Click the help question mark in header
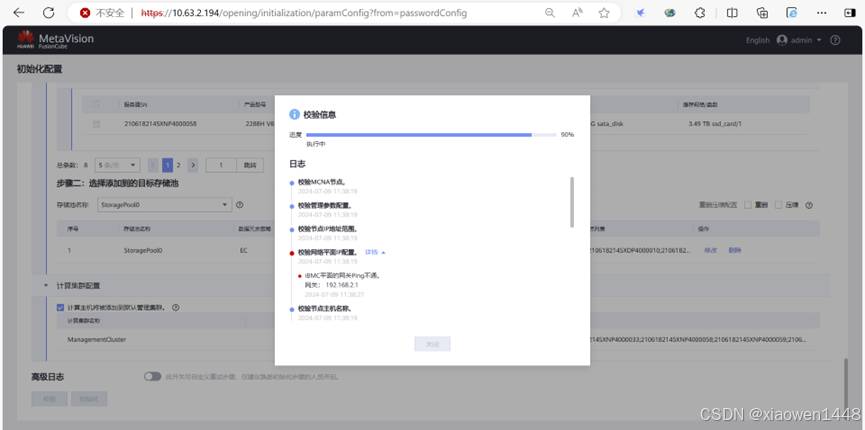 pyautogui.click(x=835, y=40)
